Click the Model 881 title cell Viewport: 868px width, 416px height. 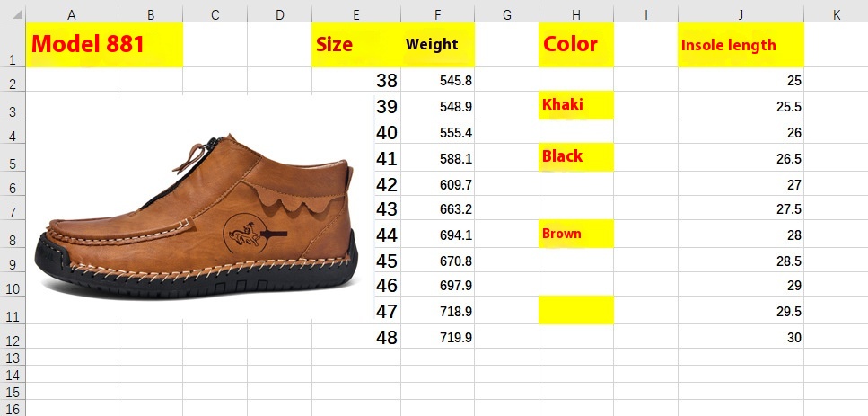104,44
